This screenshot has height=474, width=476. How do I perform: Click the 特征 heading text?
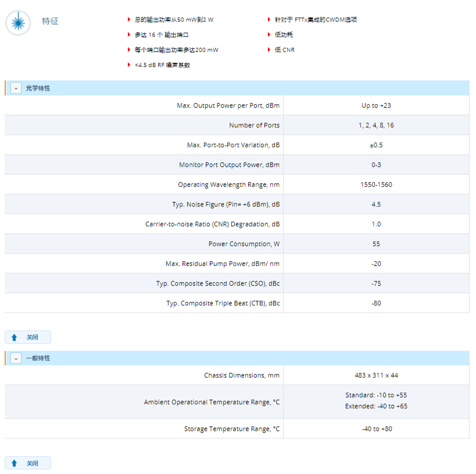[50, 22]
